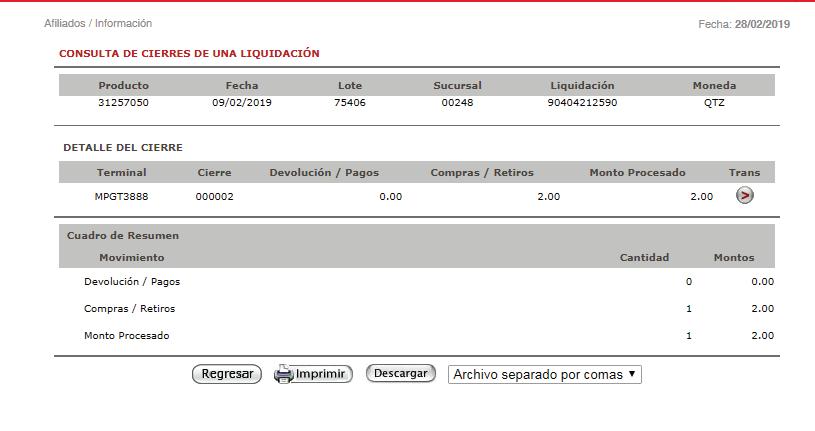Open the Archivo separado por comas dropdown
Viewport: 815px width, 431px height.
(545, 374)
